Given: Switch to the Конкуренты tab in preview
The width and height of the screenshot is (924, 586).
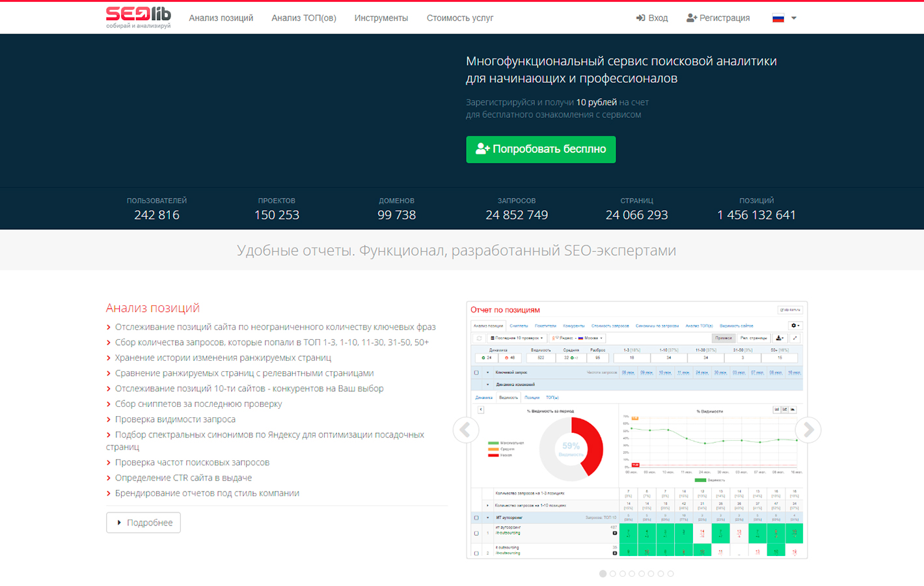Looking at the screenshot, I should 574,326.
